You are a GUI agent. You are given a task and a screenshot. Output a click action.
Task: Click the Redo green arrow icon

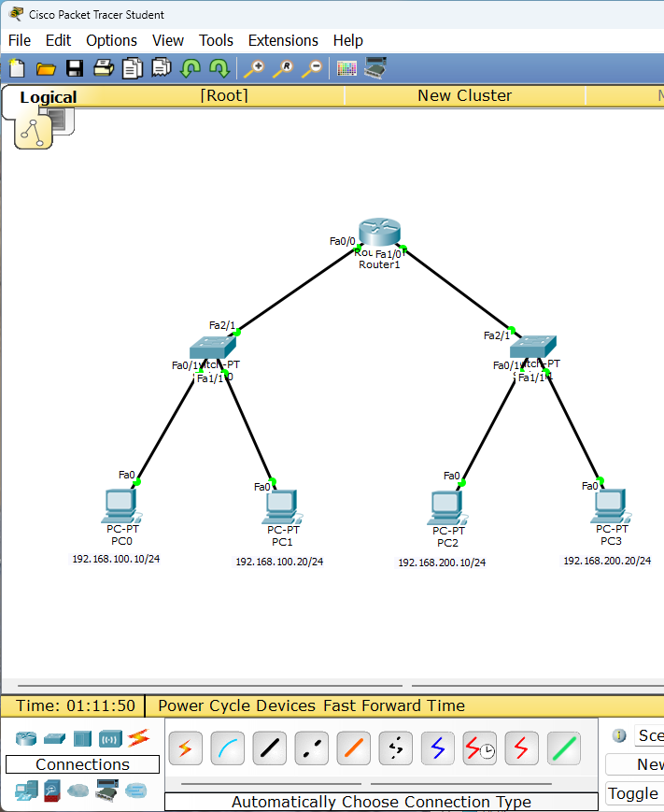point(219,68)
